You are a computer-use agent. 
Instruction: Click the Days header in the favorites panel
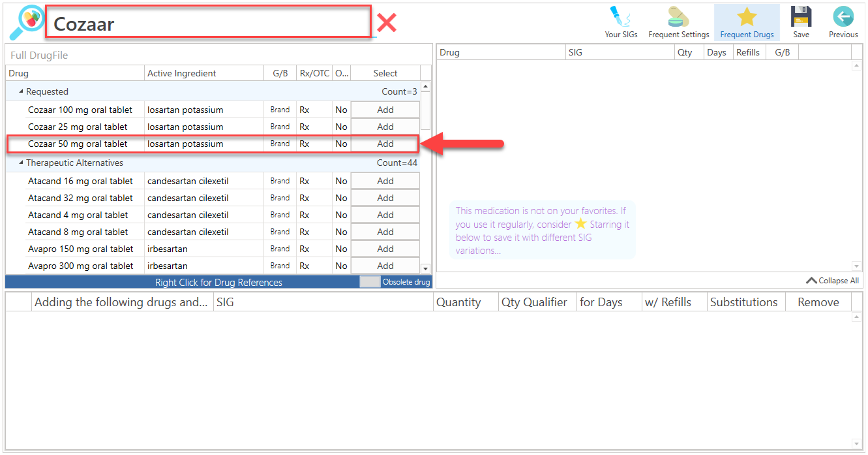click(x=718, y=52)
